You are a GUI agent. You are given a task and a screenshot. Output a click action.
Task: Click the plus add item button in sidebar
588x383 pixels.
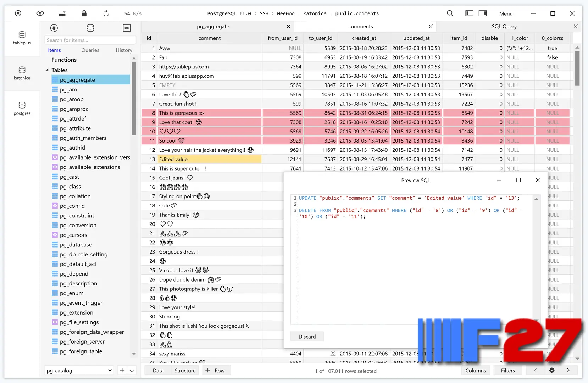pos(122,370)
